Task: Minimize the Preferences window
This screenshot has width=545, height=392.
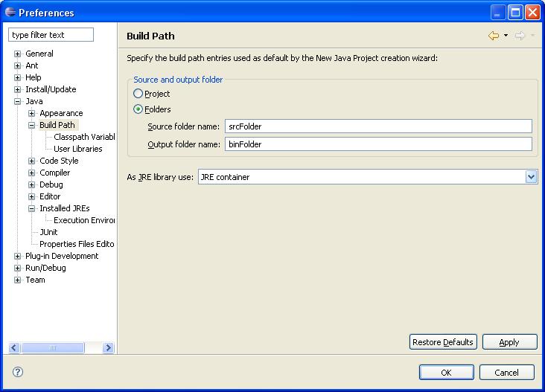Action: click(498, 13)
